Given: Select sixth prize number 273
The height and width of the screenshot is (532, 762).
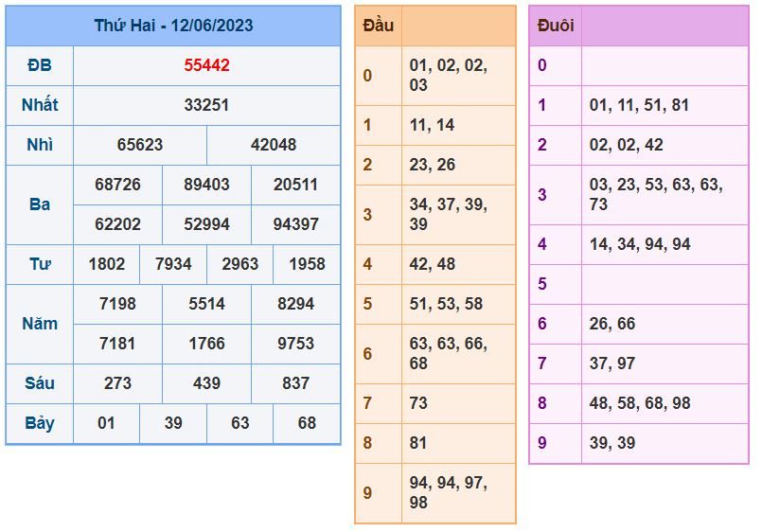Looking at the screenshot, I should [117, 383].
